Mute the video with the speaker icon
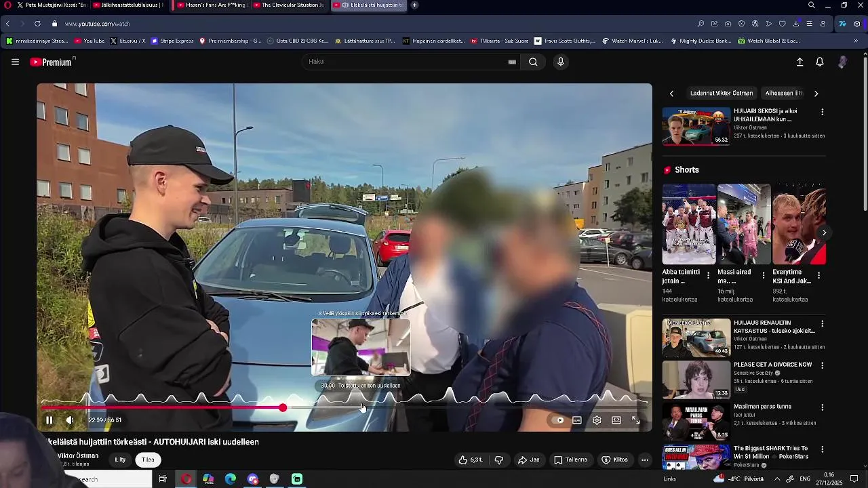Screen dimensions: 868x488 (x=69, y=420)
